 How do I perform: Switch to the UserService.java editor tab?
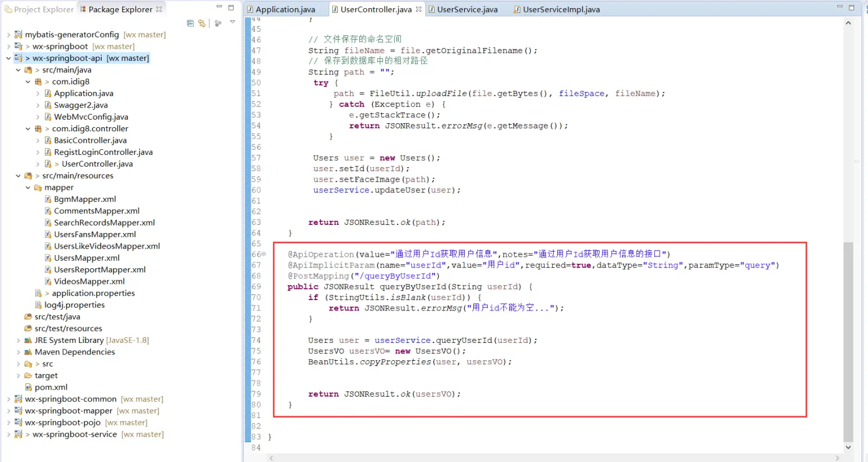(467, 9)
